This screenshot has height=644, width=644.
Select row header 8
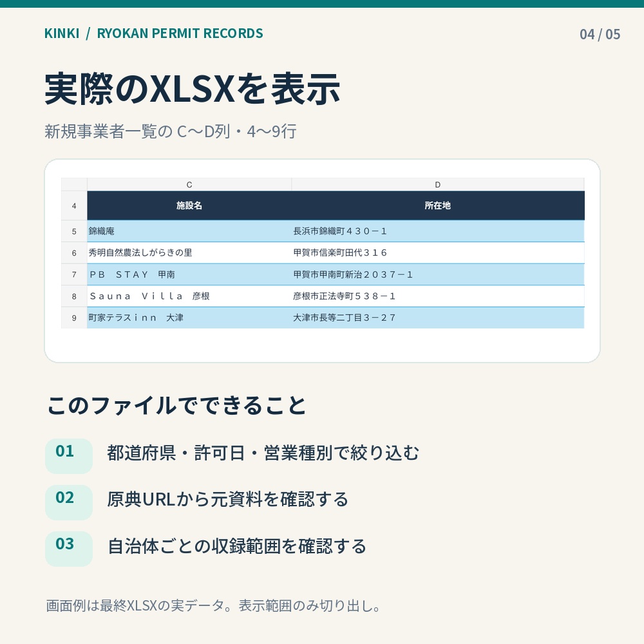tap(74, 296)
